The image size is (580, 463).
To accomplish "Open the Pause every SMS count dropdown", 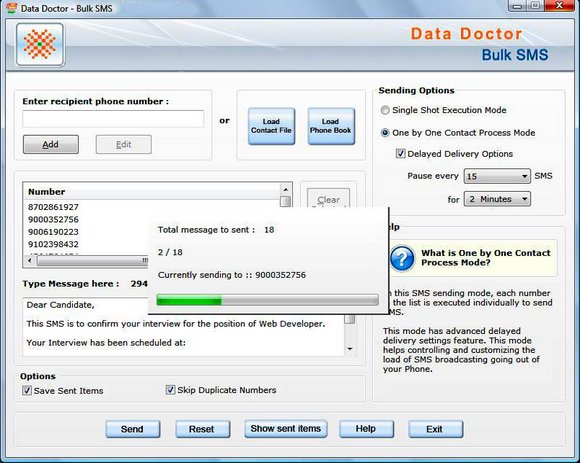I will 497,176.
